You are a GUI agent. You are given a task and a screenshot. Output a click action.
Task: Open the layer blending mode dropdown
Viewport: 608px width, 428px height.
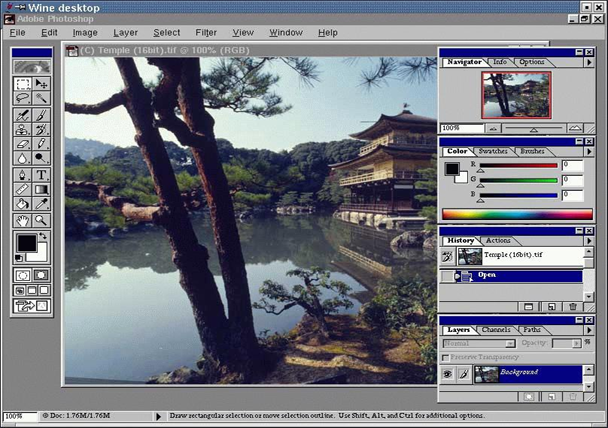click(479, 343)
